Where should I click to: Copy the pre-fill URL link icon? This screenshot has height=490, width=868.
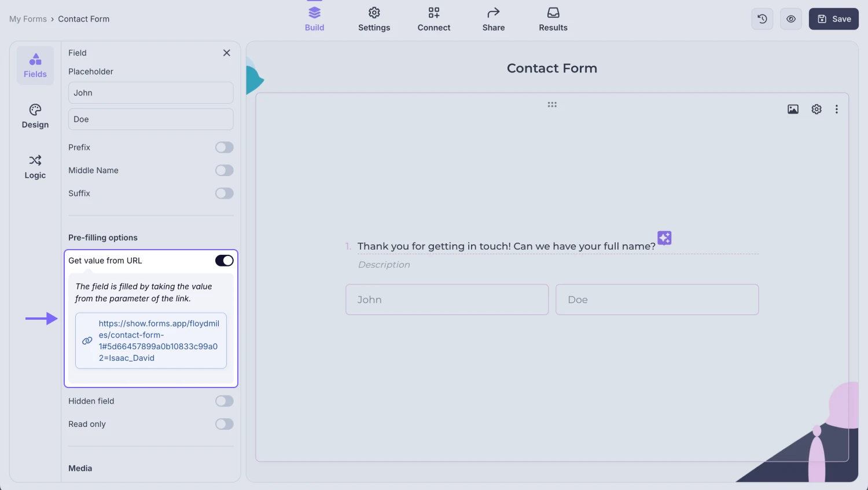(x=87, y=341)
